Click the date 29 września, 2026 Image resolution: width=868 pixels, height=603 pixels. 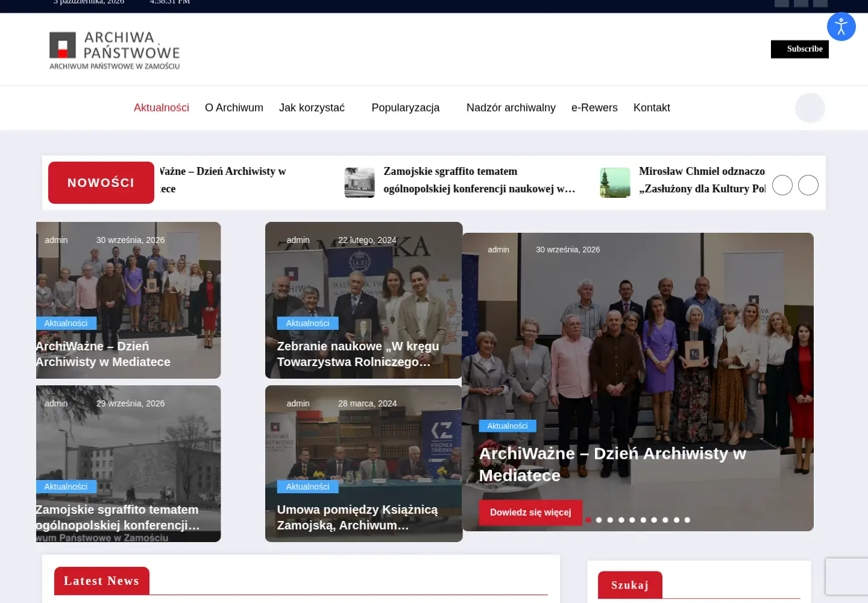[x=130, y=403]
